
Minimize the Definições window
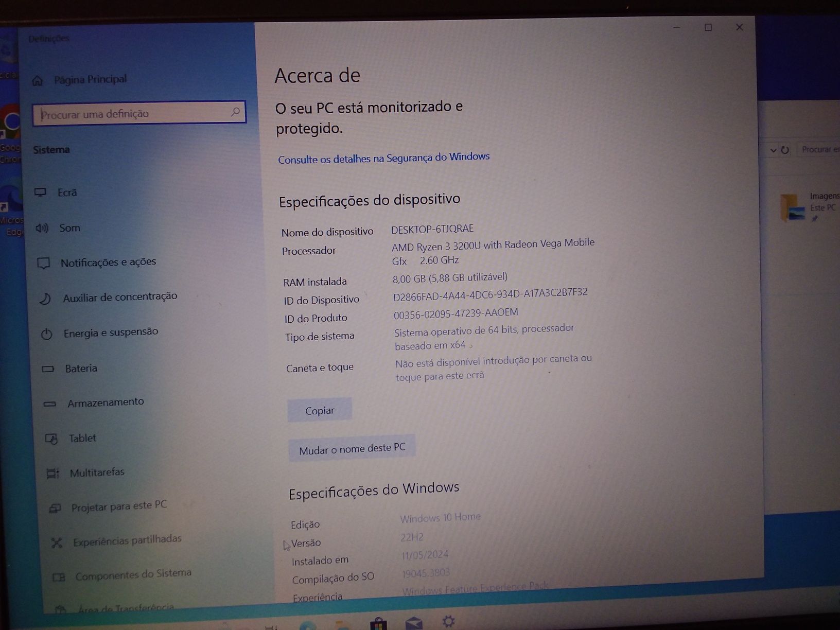[x=677, y=27]
